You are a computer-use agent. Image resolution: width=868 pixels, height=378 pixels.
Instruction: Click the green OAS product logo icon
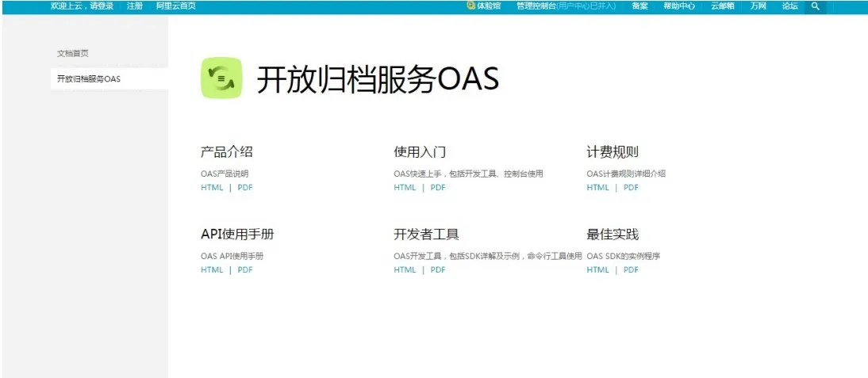click(221, 78)
